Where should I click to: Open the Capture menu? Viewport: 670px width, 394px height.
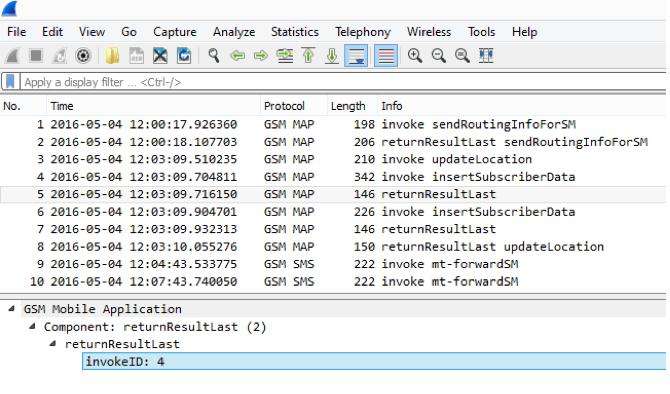pyautogui.click(x=175, y=32)
